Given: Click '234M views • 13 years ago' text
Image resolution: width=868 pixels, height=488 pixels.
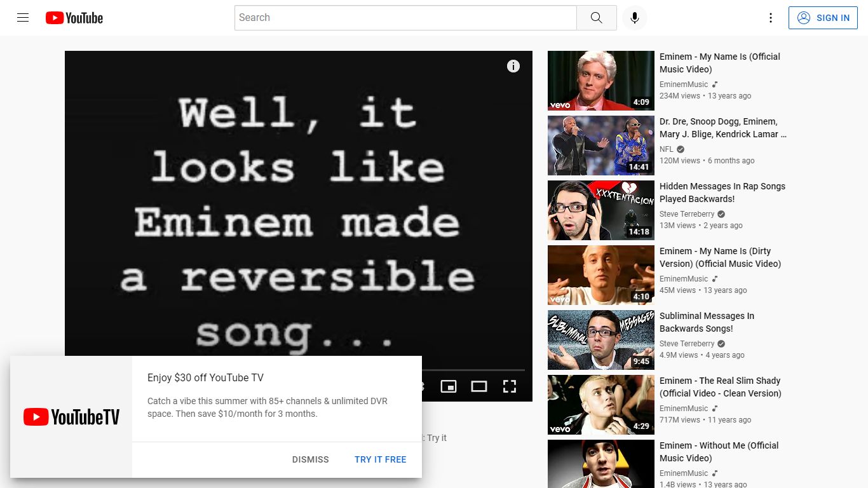Looking at the screenshot, I should (705, 96).
